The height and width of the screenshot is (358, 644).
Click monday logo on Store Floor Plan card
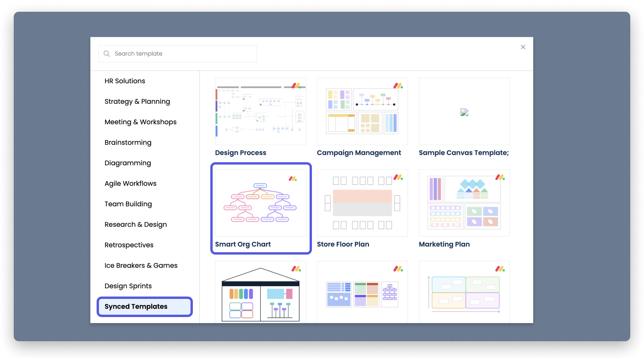tap(398, 177)
